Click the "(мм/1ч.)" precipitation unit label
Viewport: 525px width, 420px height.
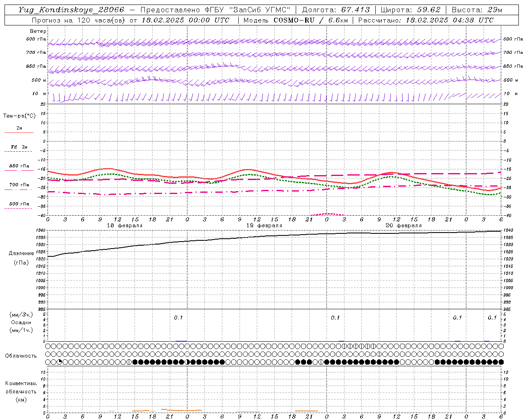click(21, 330)
